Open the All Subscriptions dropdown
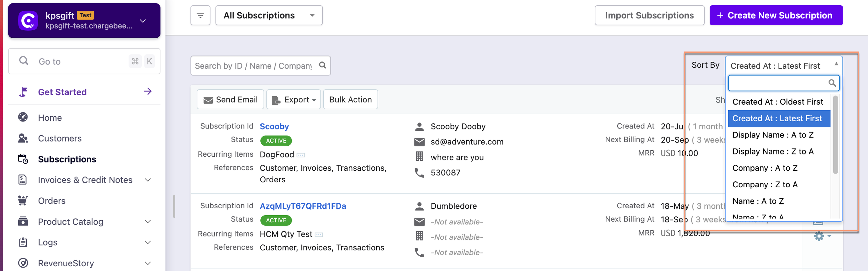Screen dimensions: 868x271 click(269, 15)
